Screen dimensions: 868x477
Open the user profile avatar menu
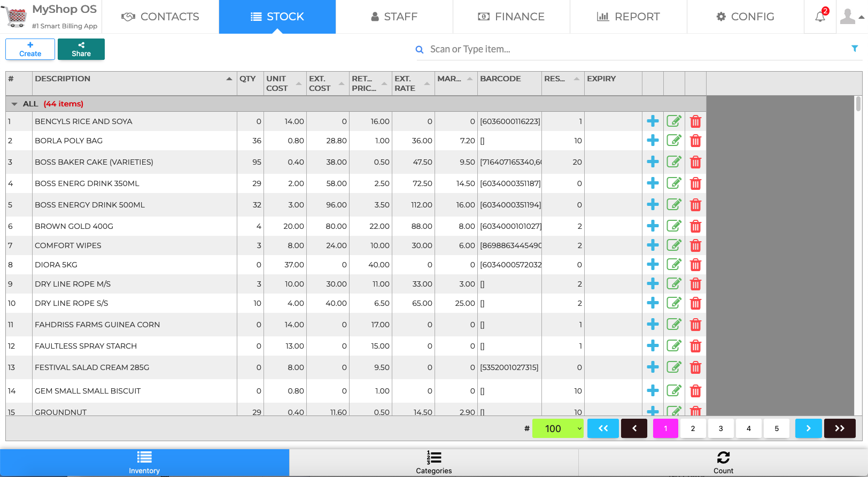(x=851, y=17)
